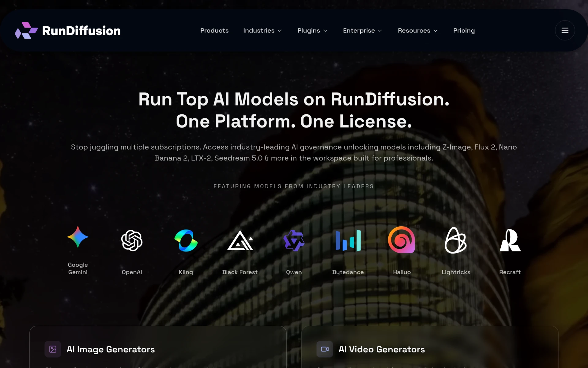Click the RunDiffusion wordmark text
The height and width of the screenshot is (368, 588).
tap(81, 31)
